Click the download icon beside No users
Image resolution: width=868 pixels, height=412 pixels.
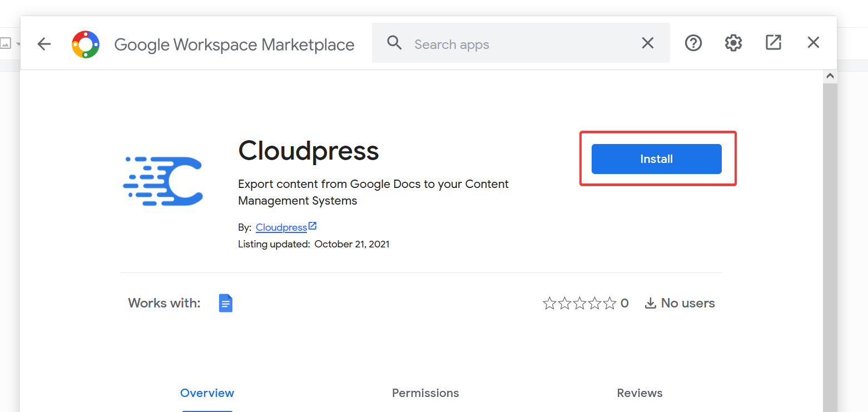click(650, 303)
